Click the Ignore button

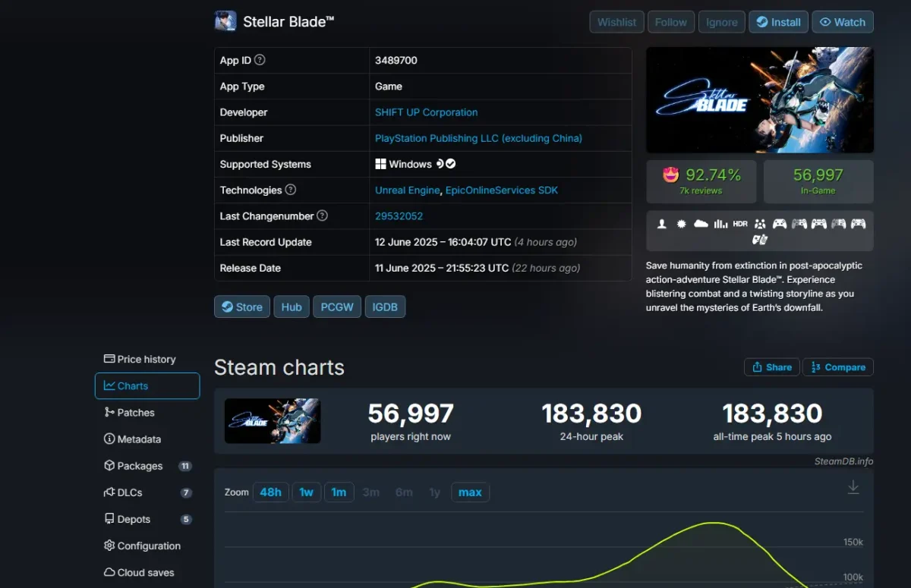coord(722,22)
